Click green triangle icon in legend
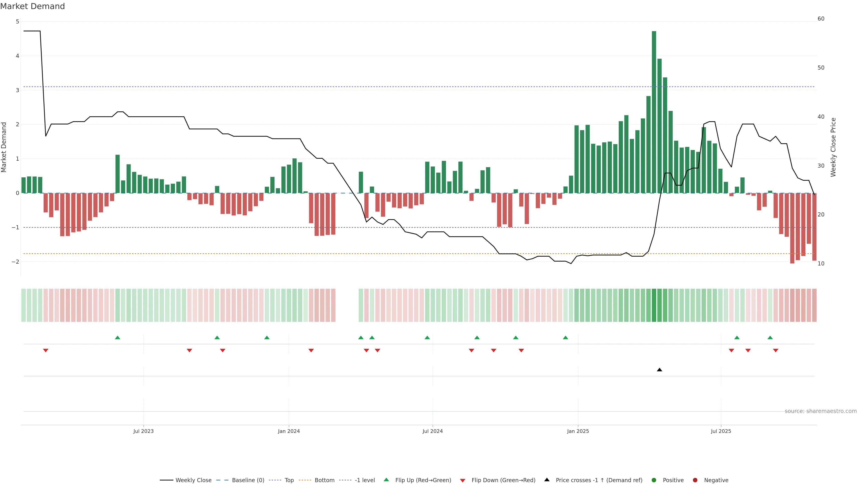 (x=387, y=480)
